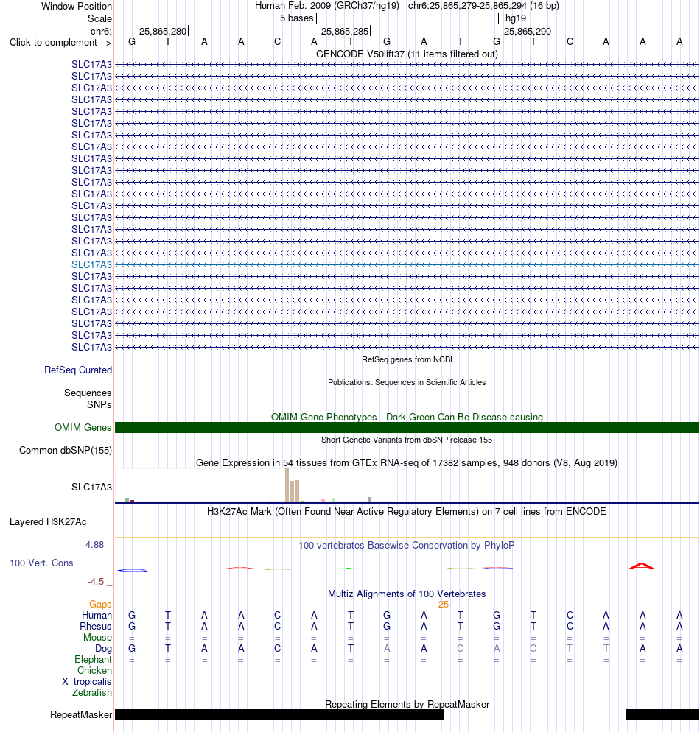Click the Common dbSNP(155) track label

[x=66, y=451]
